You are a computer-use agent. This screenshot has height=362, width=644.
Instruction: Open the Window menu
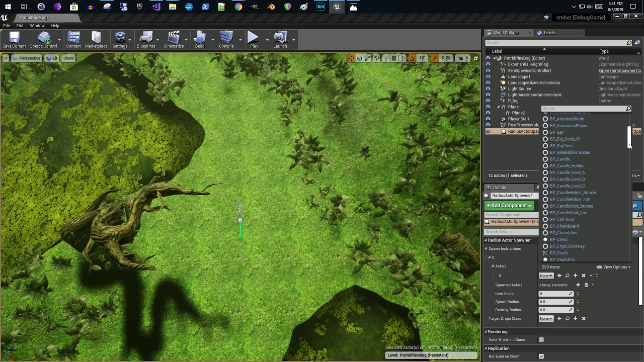coord(37,26)
